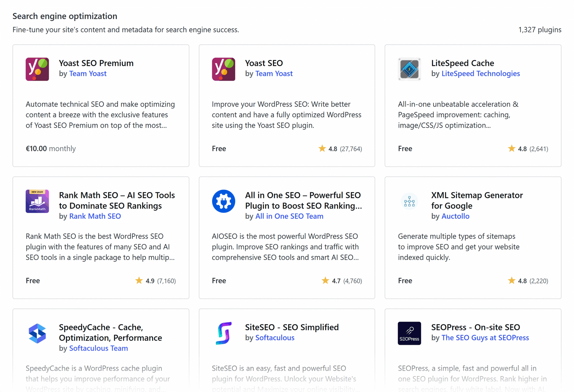Click Team Yoast author link on free Yoast SEO card

pyautogui.click(x=274, y=73)
